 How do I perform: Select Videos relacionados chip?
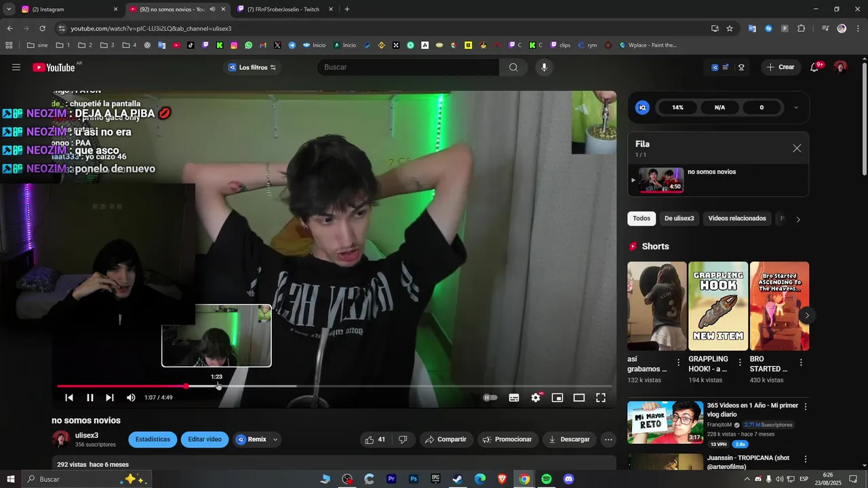[x=737, y=218]
